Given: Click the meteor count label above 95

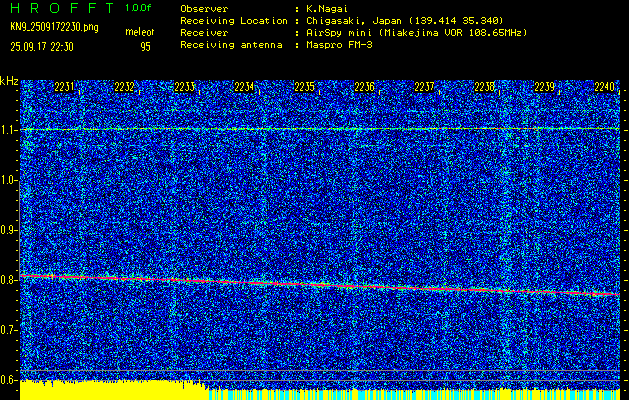Looking at the screenshot, I should coord(140,32).
